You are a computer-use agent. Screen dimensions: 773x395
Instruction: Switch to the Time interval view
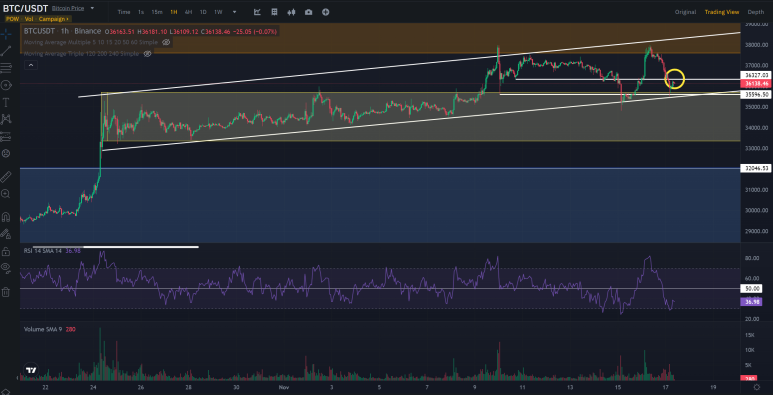(124, 12)
